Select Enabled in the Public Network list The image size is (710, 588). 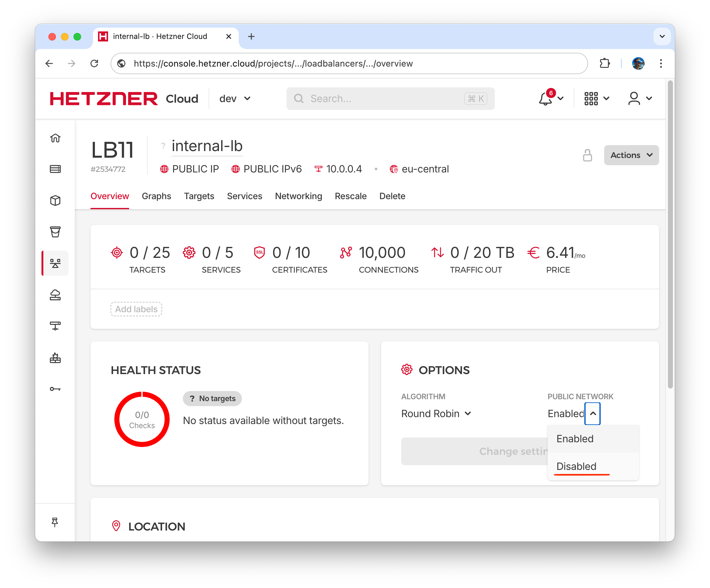575,438
